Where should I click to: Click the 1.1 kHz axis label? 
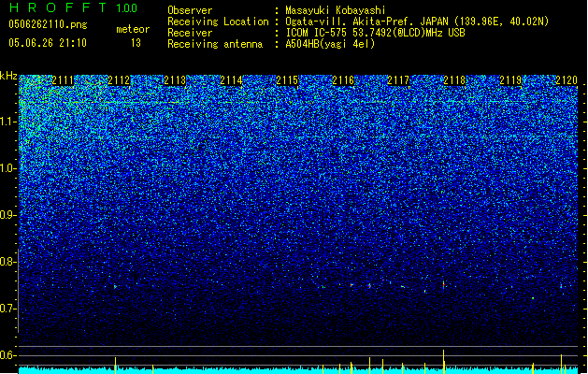pos(8,122)
